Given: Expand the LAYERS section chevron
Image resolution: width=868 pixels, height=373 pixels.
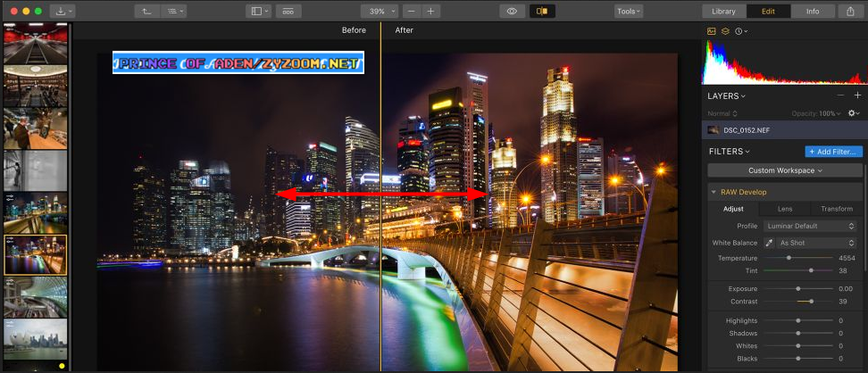Looking at the screenshot, I should point(744,96).
